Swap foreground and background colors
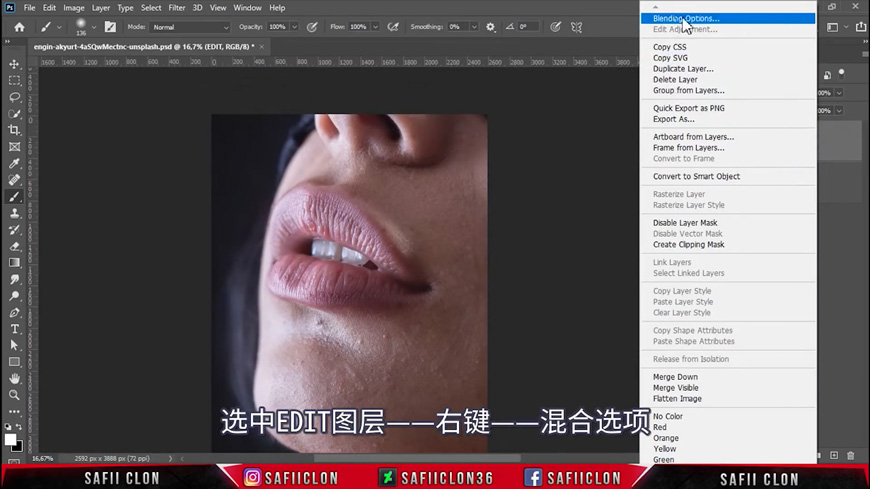The image size is (870, 489). (19, 427)
